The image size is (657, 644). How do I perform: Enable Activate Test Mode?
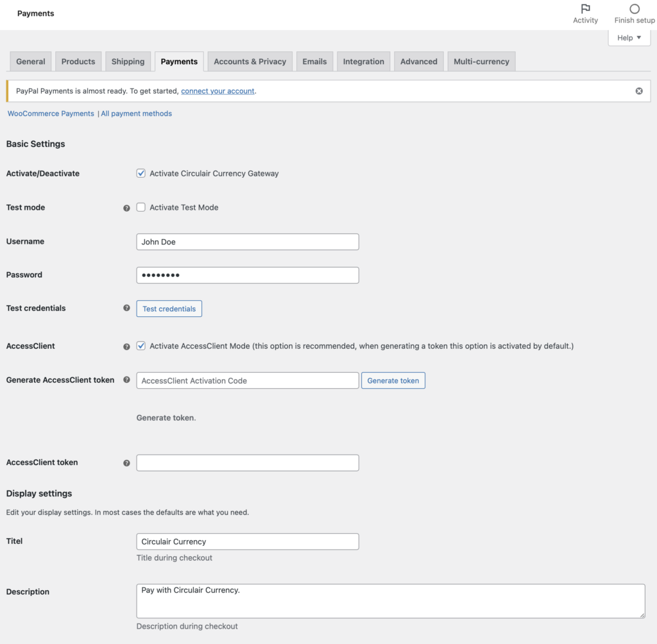click(141, 207)
